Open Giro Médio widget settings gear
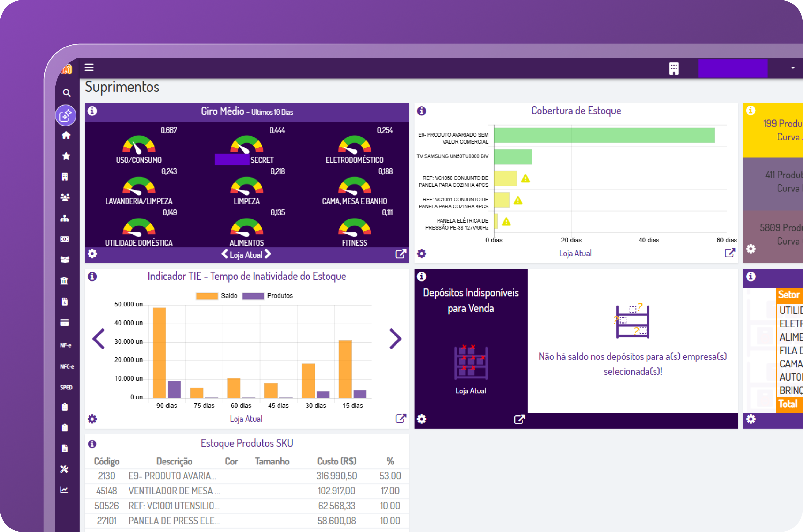This screenshot has width=803, height=532. [92, 254]
